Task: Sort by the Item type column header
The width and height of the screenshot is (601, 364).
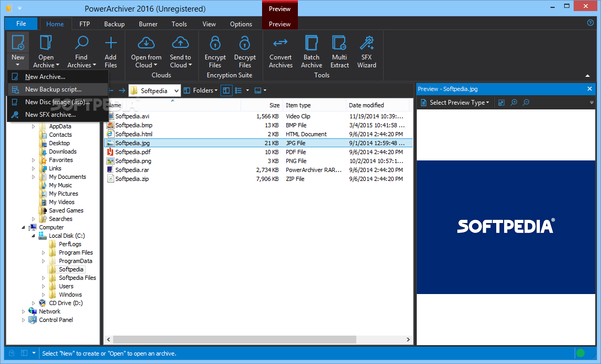Action: tap(314, 105)
